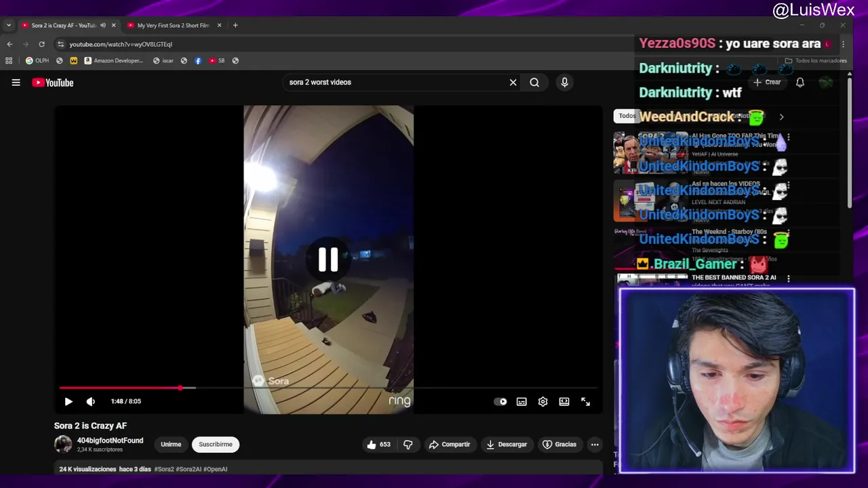Clear the search query text
Screen dimensions: 868x488
pyautogui.click(x=513, y=82)
